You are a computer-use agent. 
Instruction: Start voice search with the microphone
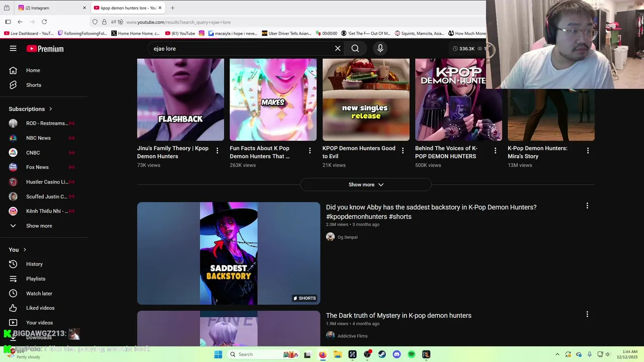click(380, 48)
